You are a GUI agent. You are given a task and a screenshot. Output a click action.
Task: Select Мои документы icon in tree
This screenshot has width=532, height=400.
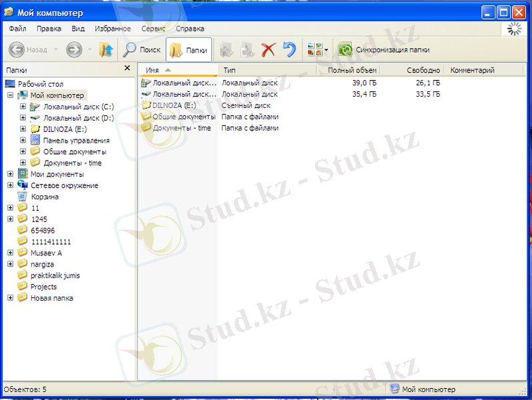click(23, 174)
